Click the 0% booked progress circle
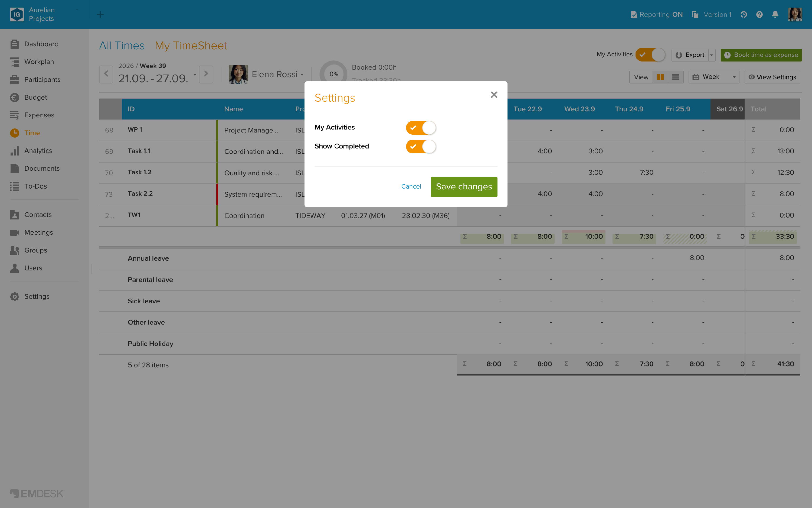This screenshot has width=812, height=508. pyautogui.click(x=333, y=74)
